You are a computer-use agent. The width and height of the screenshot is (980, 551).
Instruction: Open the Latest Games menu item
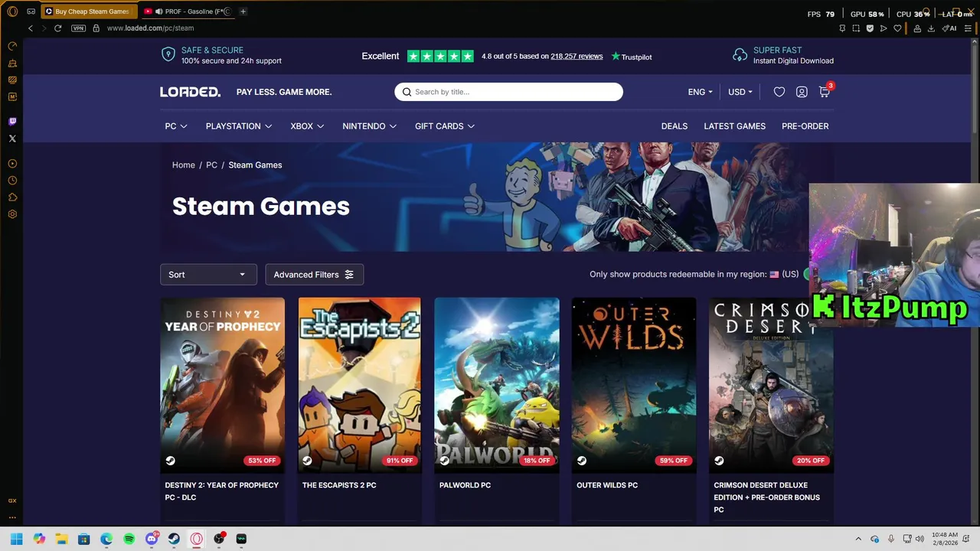(734, 126)
